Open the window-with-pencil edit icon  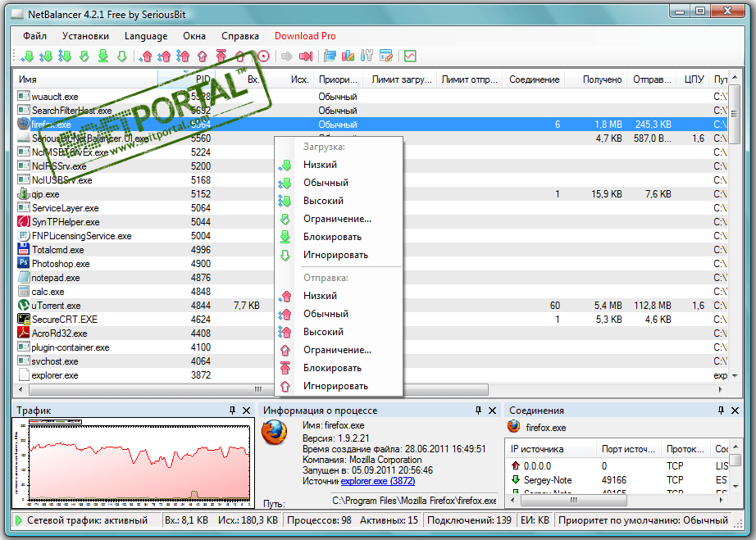[x=385, y=57]
